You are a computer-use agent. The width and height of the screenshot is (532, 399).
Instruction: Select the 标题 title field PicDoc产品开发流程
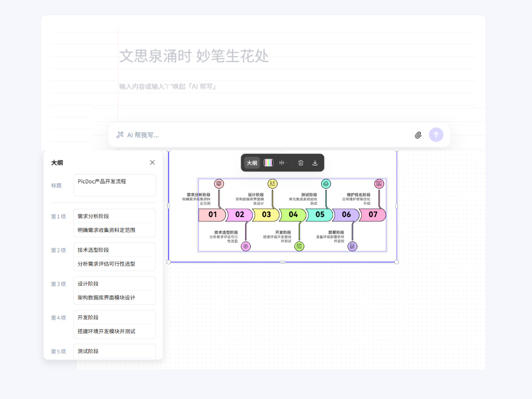coord(114,185)
